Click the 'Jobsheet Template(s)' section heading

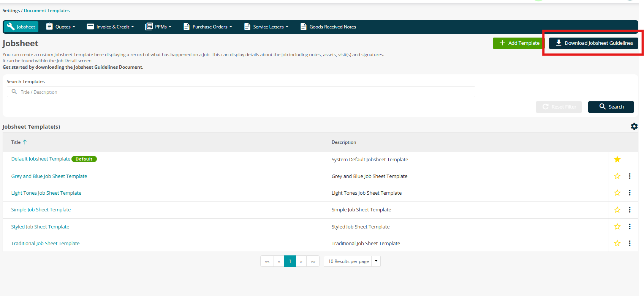point(31,127)
